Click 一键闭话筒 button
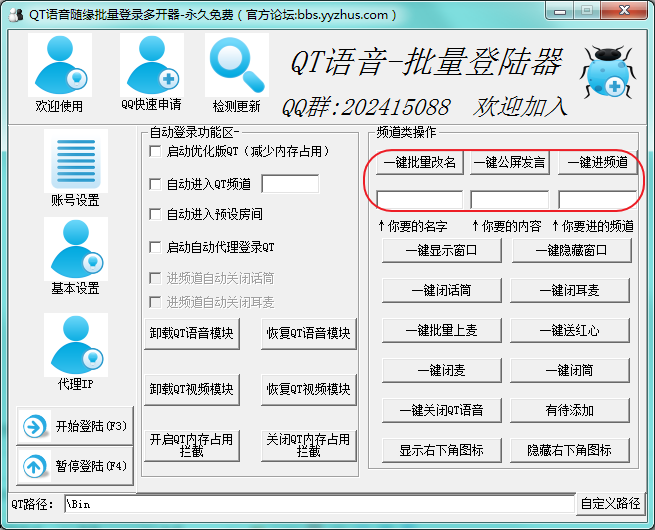This screenshot has height=530, width=655. (442, 290)
